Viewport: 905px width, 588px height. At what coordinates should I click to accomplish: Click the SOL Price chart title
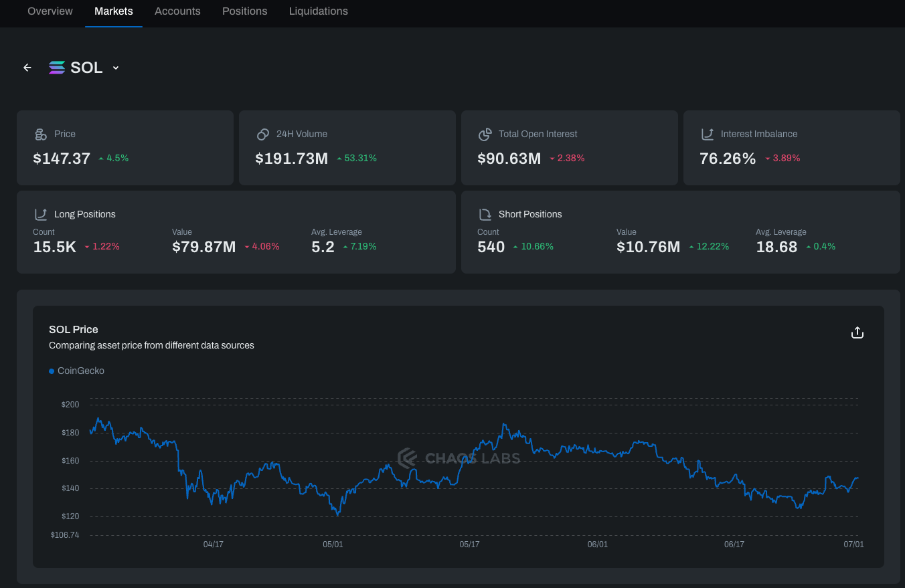[74, 330]
